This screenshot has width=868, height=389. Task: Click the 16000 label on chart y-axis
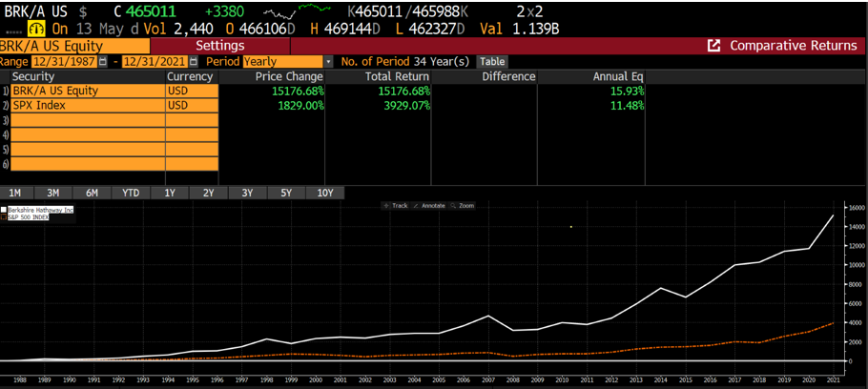(x=857, y=208)
